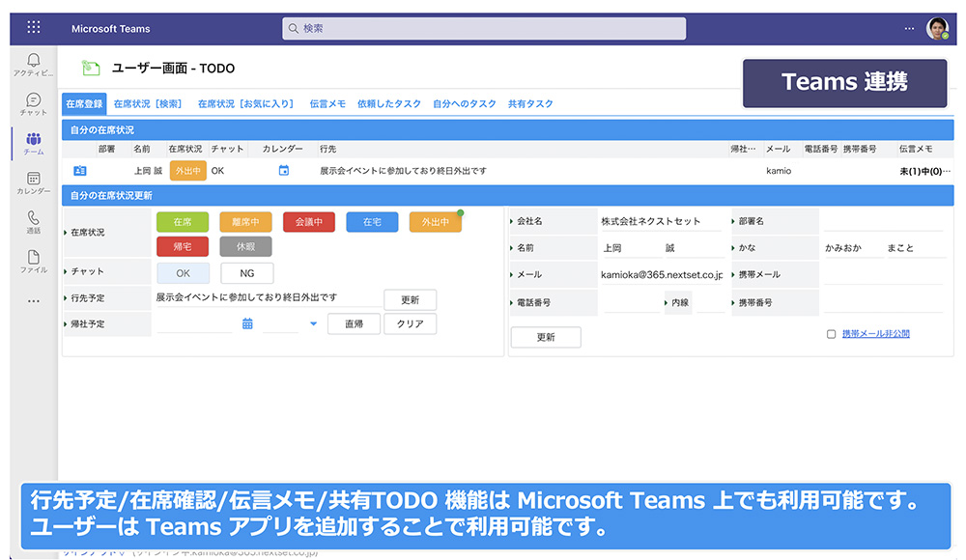Open Files in the Teams sidebar
Screen dimensions: 966x560
34,262
